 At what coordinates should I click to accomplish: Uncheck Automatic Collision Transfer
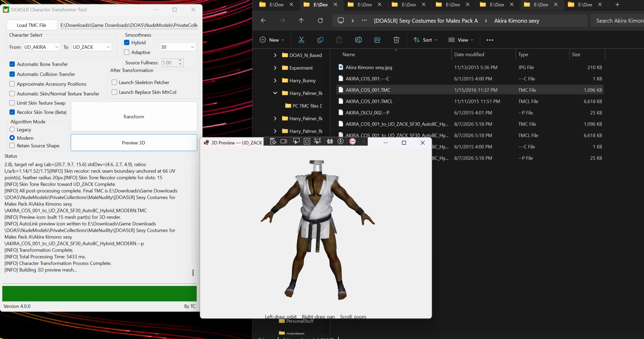pos(12,74)
